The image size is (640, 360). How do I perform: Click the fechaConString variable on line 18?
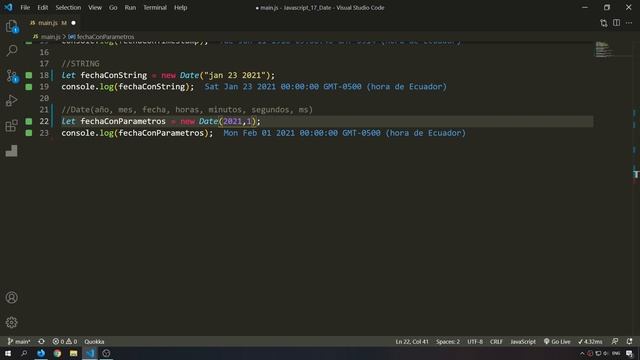[x=114, y=75]
